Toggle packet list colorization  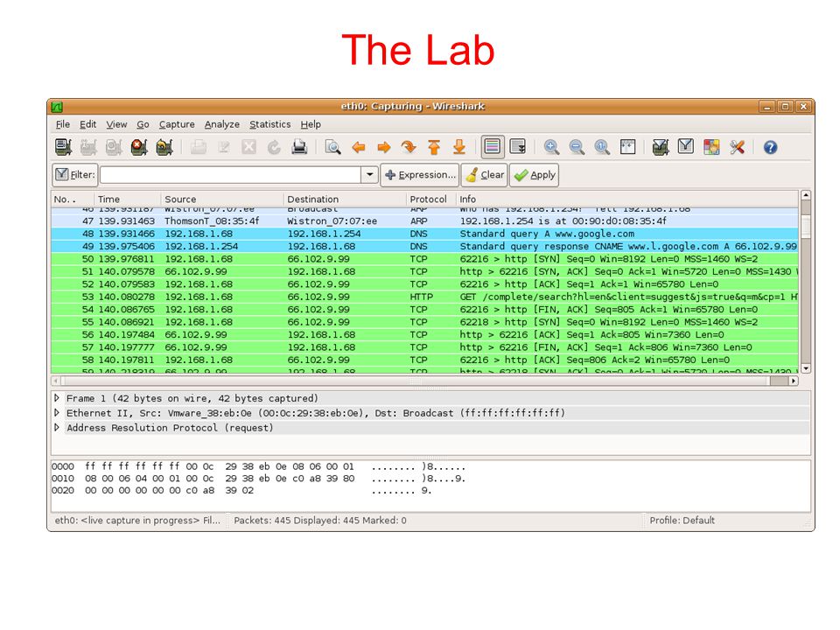click(493, 147)
